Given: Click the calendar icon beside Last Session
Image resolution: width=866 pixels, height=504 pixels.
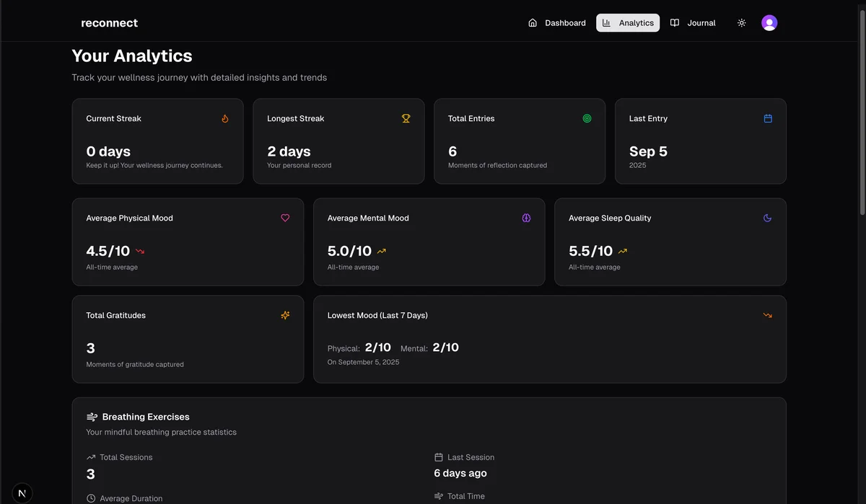Looking at the screenshot, I should pos(438,458).
